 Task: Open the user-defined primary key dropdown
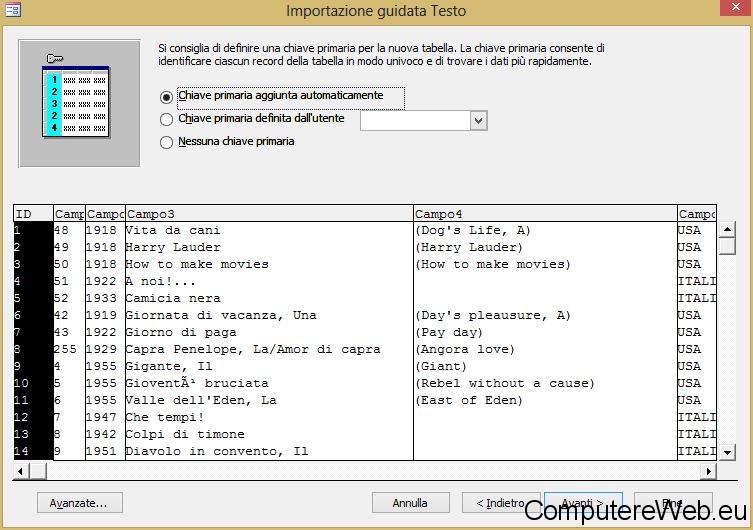pos(478,120)
